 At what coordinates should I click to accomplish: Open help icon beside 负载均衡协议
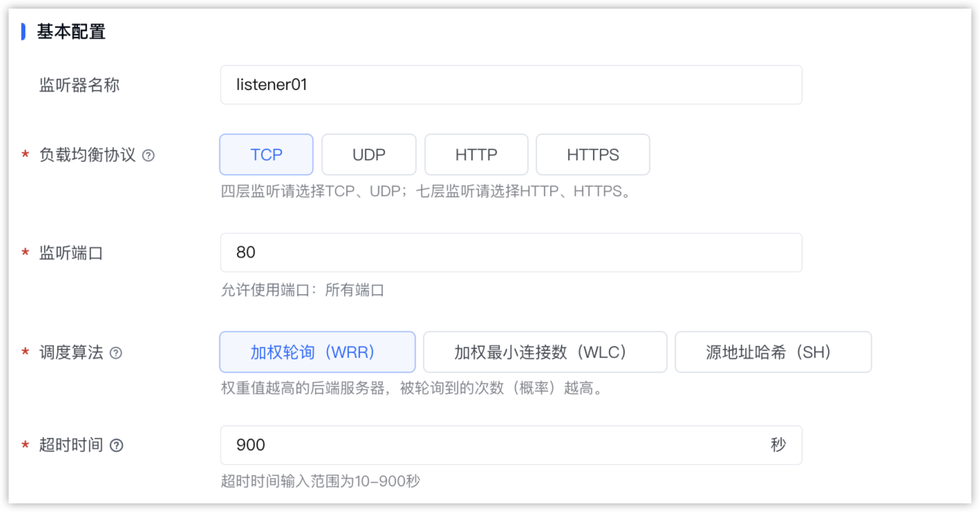pos(148,155)
